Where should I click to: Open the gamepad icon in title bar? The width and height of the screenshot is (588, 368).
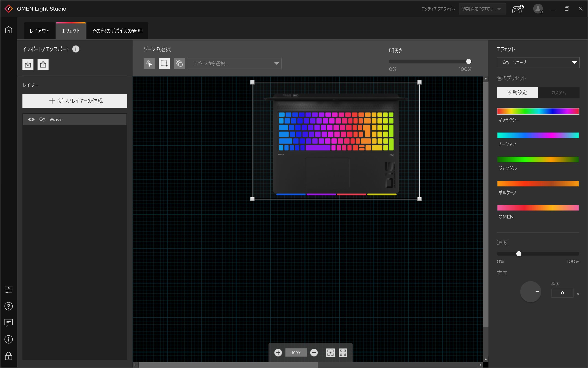[517, 9]
